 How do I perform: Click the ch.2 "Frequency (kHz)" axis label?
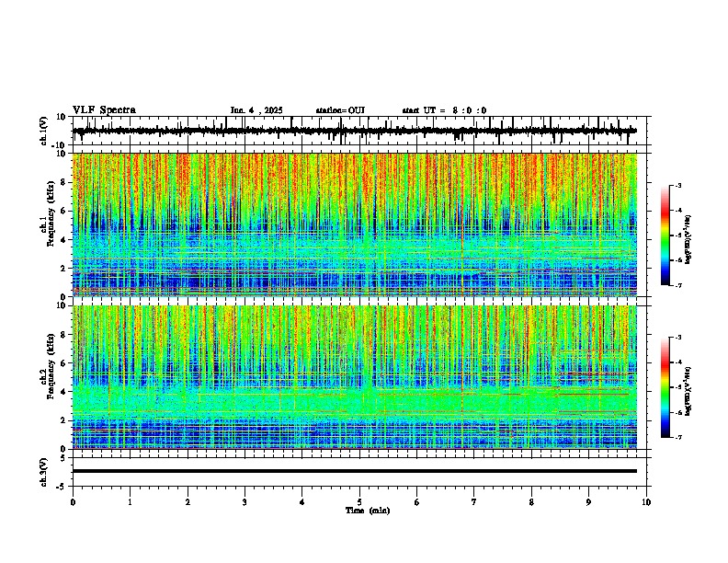(51, 366)
